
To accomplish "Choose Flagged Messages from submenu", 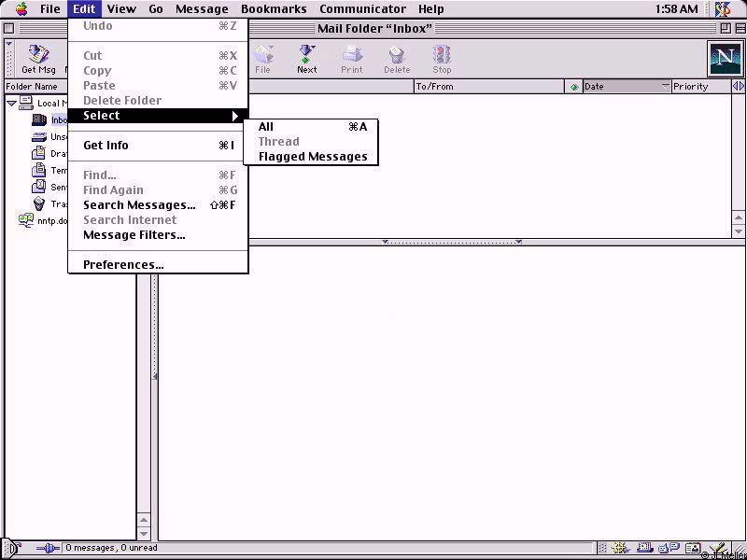I will pos(312,157).
